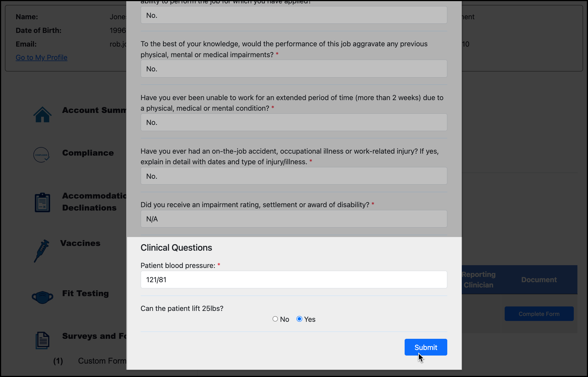The width and height of the screenshot is (588, 377).
Task: Open Go to My Profile link
Action: (x=41, y=57)
